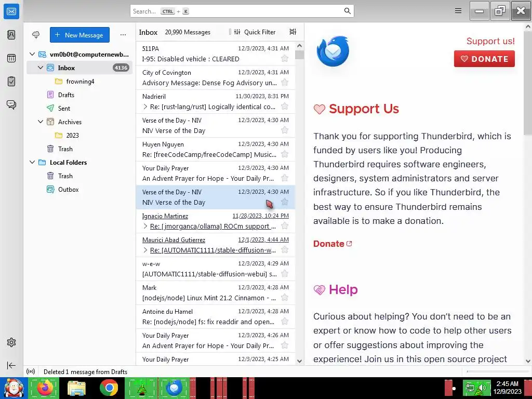532x399 pixels.
Task: Click the taskbar clock
Action: pos(507,388)
